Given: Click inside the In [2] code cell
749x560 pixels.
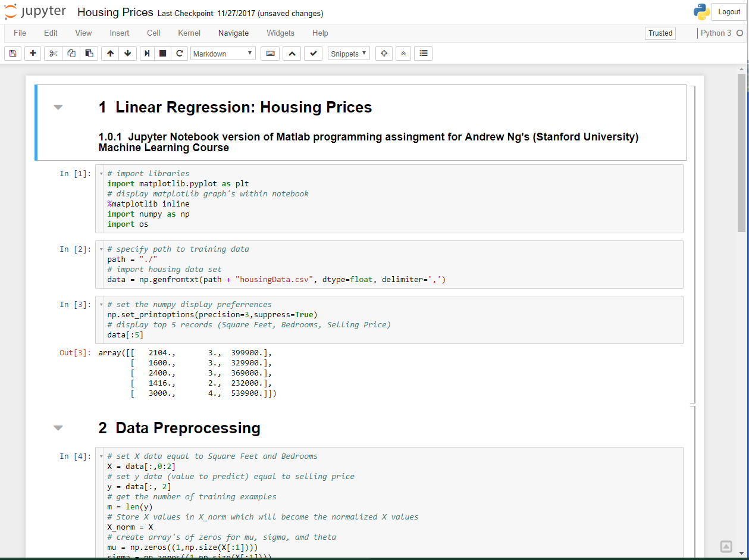Looking at the screenshot, I should tap(389, 264).
